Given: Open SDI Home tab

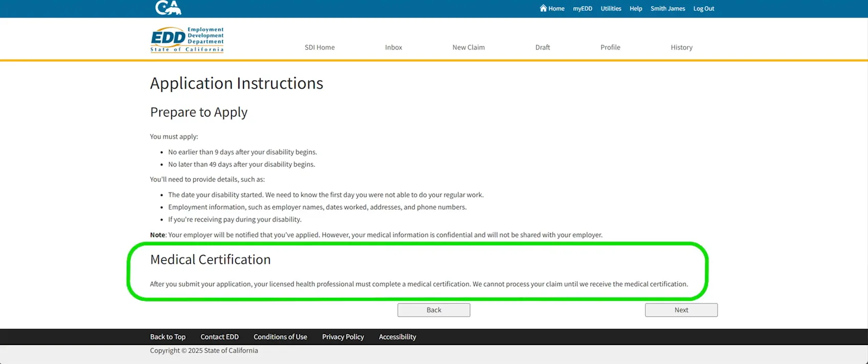Looking at the screenshot, I should tap(319, 47).
